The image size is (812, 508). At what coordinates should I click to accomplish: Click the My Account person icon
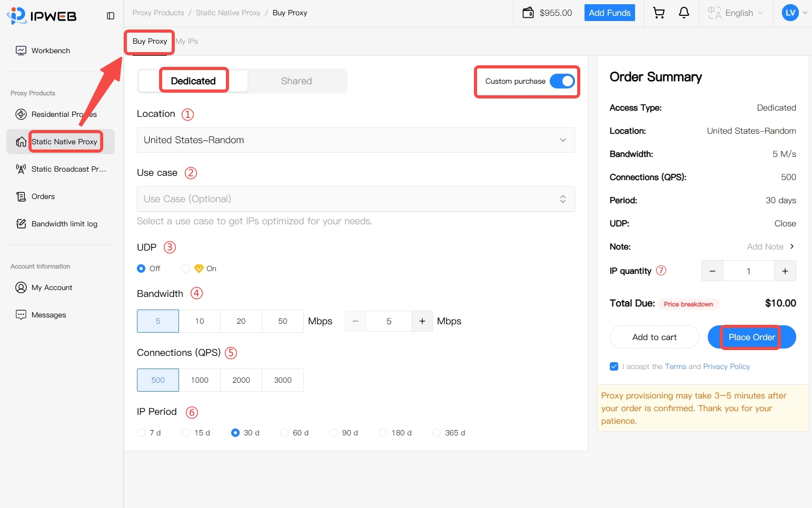tap(21, 287)
